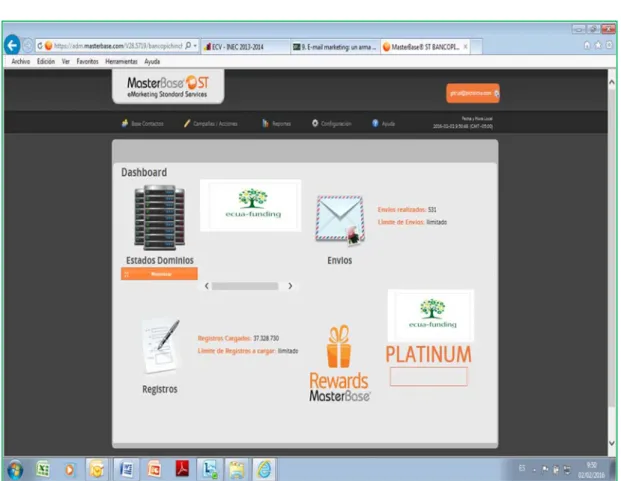Click the taskbar clock and date
The image size is (621, 481).
pyautogui.click(x=591, y=470)
